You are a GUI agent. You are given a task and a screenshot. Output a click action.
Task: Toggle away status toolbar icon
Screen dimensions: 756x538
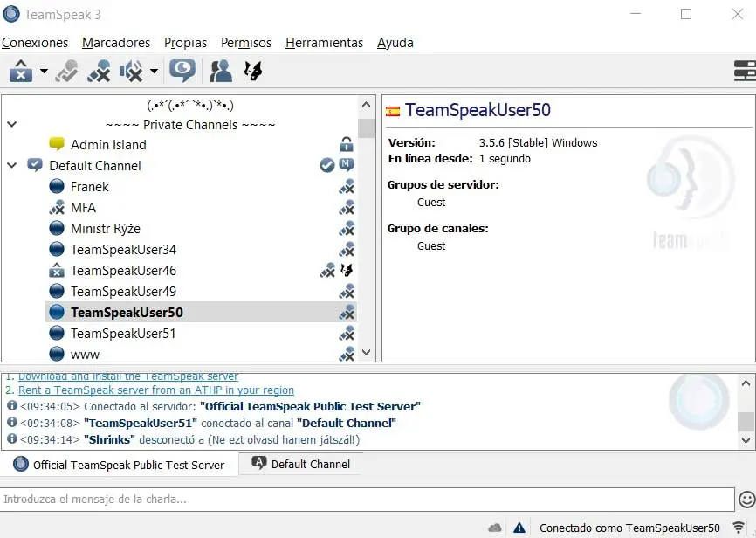coord(66,71)
